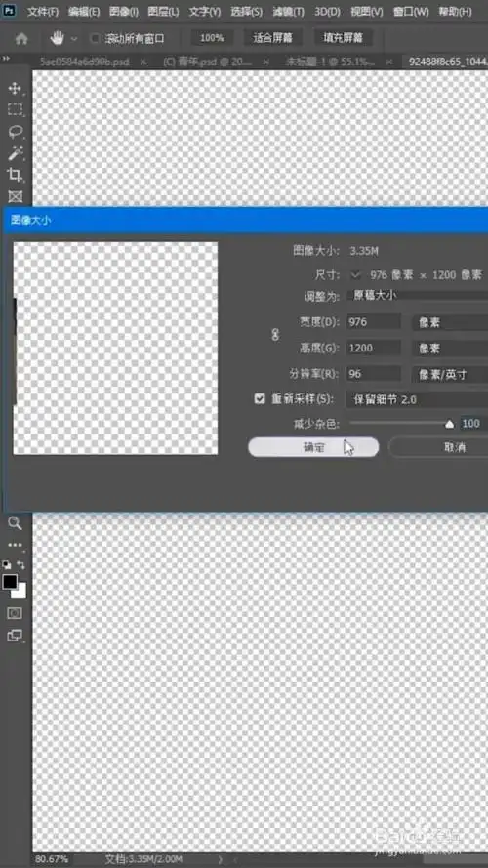
Task: Click the 减少杂色 slider handle
Action: [x=449, y=424]
